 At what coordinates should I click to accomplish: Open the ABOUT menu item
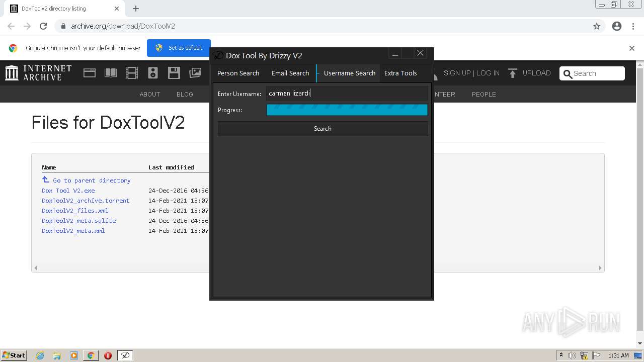(150, 94)
